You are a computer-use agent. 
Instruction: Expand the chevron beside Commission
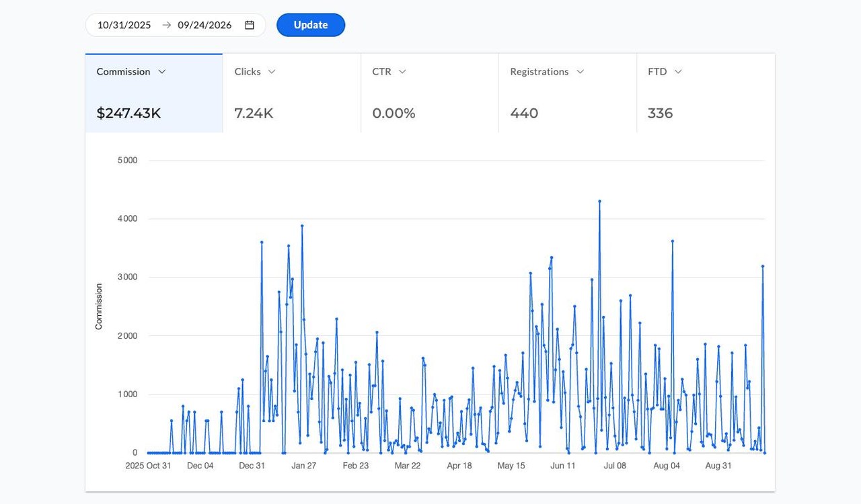pyautogui.click(x=161, y=72)
